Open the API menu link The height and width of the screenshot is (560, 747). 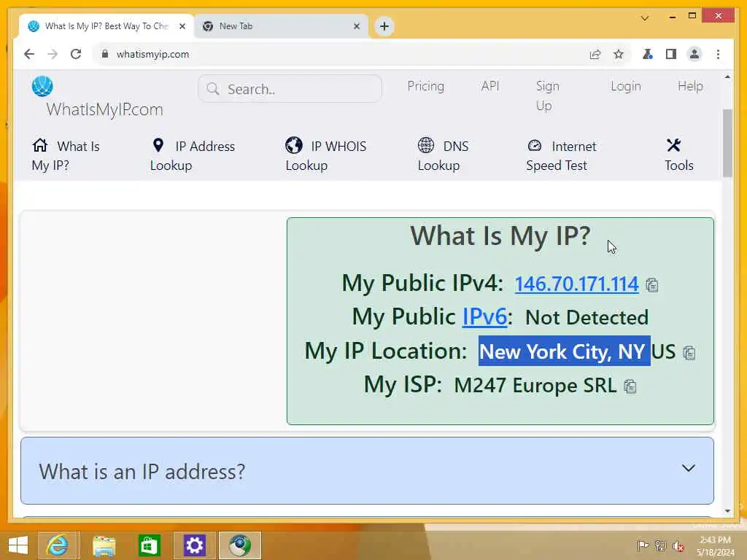(x=489, y=86)
